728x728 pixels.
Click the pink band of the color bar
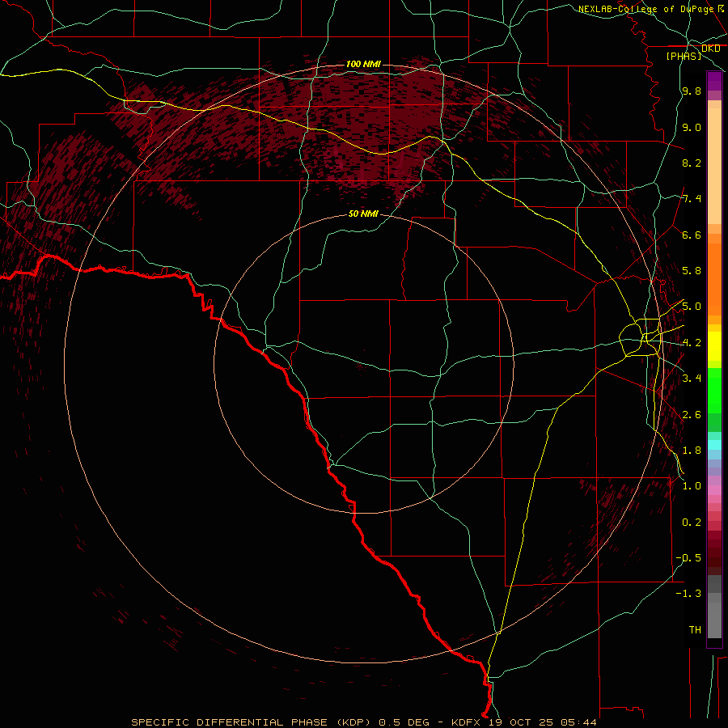(714, 490)
